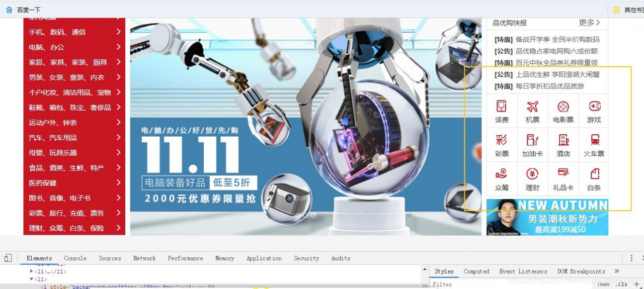644x289 pixels.
Task: Open the Styles sidebar tab
Action: [x=444, y=271]
